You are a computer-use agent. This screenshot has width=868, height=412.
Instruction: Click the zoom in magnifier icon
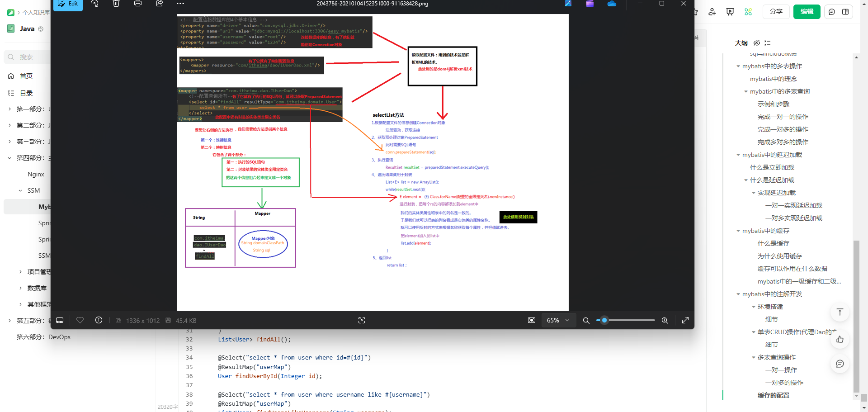[x=665, y=320]
